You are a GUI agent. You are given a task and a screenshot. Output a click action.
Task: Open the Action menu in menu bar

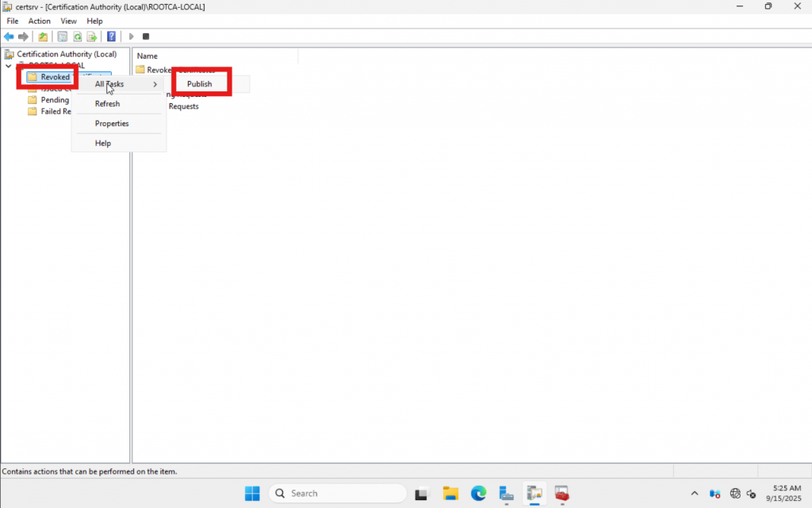click(40, 21)
